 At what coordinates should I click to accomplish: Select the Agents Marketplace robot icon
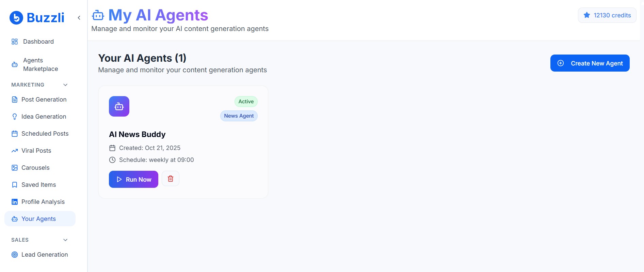(14, 64)
